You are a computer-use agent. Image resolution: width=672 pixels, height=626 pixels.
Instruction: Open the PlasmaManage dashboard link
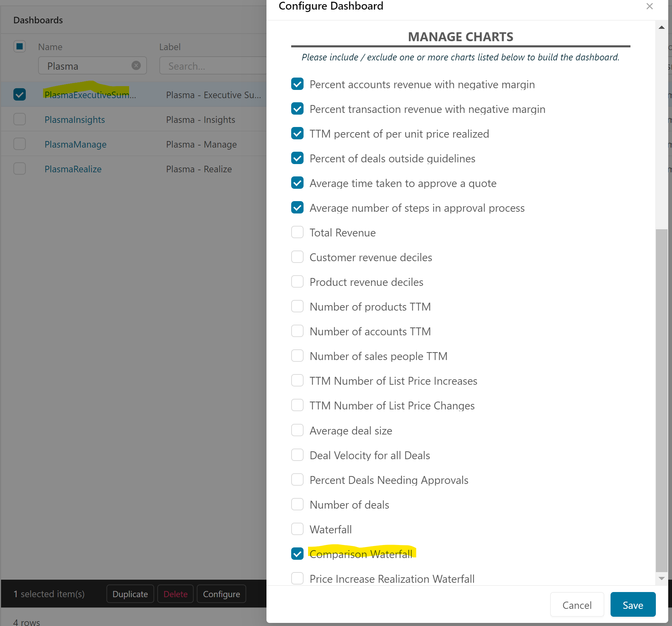[x=76, y=144]
